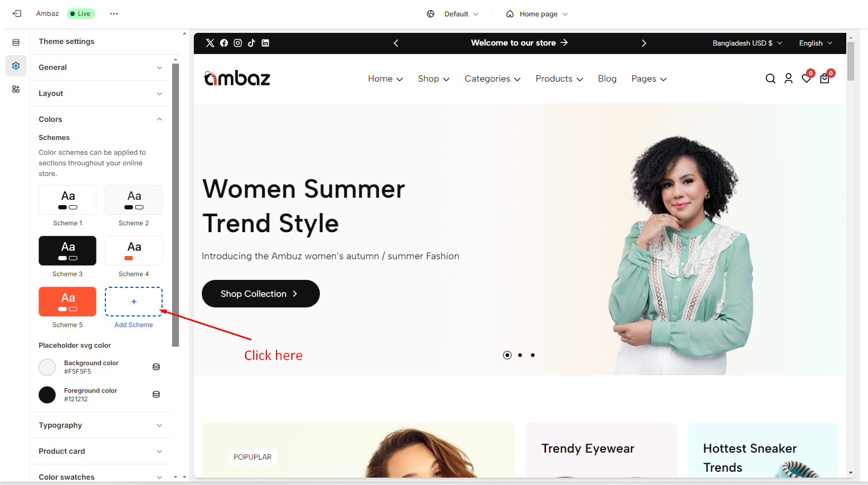Connect dynamic source for Background color

point(156,367)
